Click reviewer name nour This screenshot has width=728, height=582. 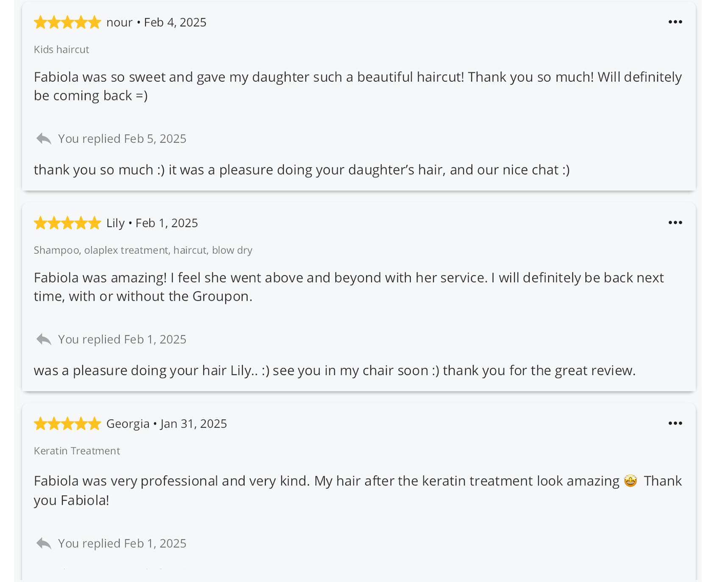pos(119,22)
